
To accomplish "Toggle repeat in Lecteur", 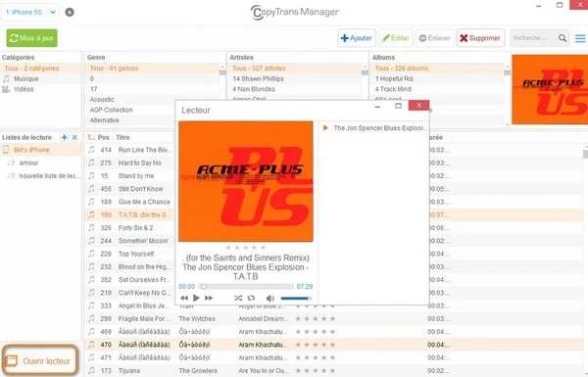I will click(251, 299).
